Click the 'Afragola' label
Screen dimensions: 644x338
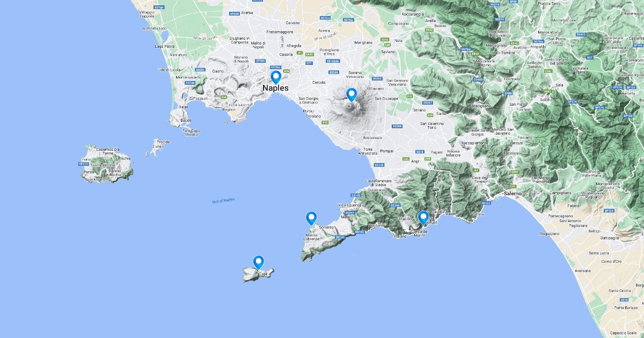point(294,46)
